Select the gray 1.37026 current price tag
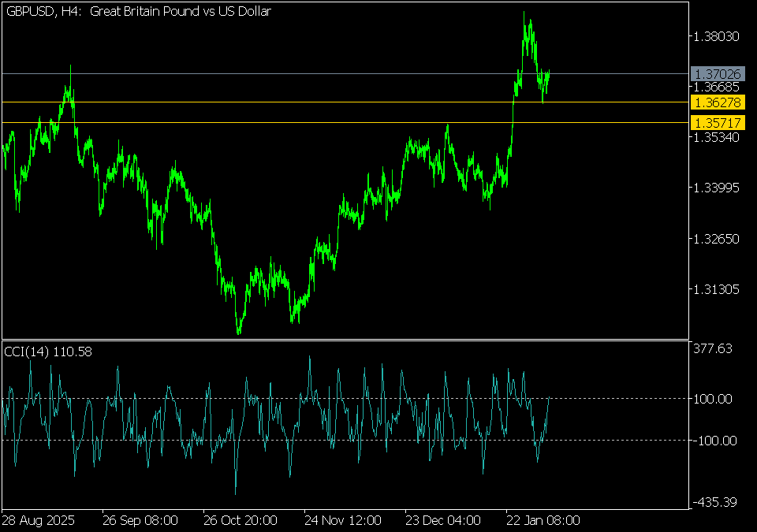Screen dimensions: 757x532 click(717, 73)
